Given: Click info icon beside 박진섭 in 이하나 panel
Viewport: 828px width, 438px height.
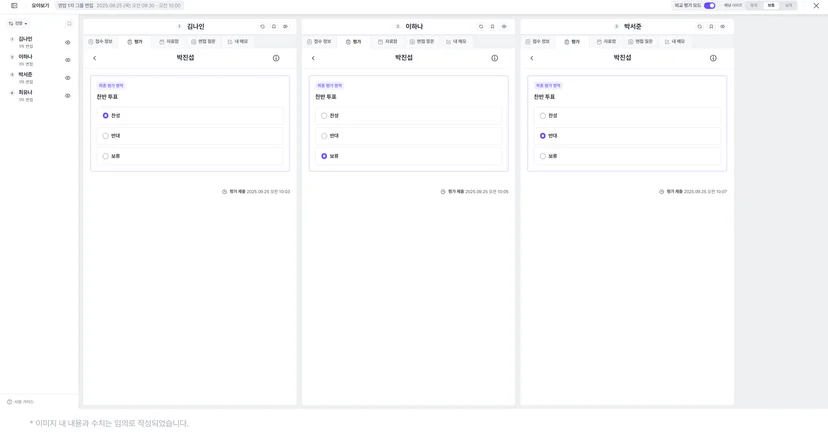Looking at the screenshot, I should pos(495,58).
